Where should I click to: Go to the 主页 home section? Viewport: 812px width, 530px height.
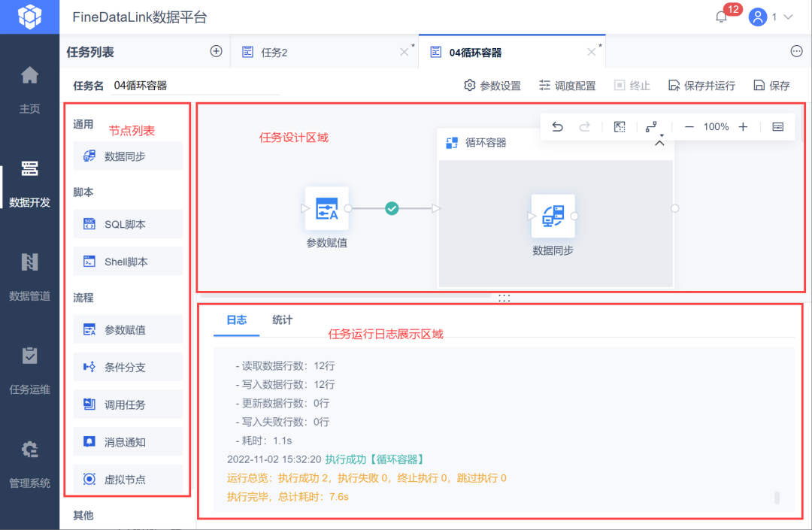point(29,89)
